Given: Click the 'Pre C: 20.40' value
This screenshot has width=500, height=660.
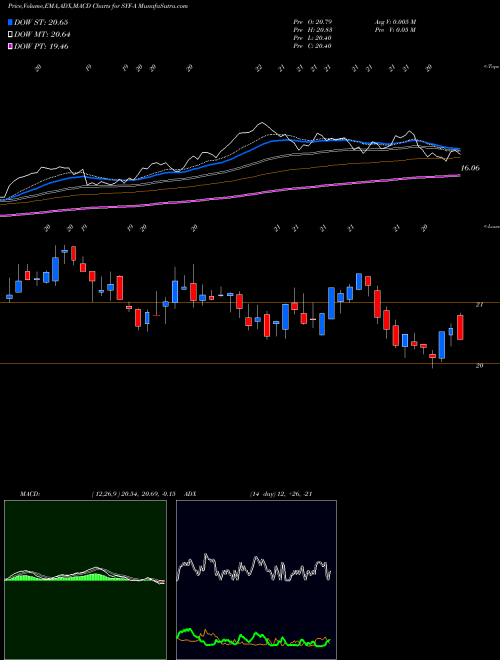Looking at the screenshot, I should point(312,46).
